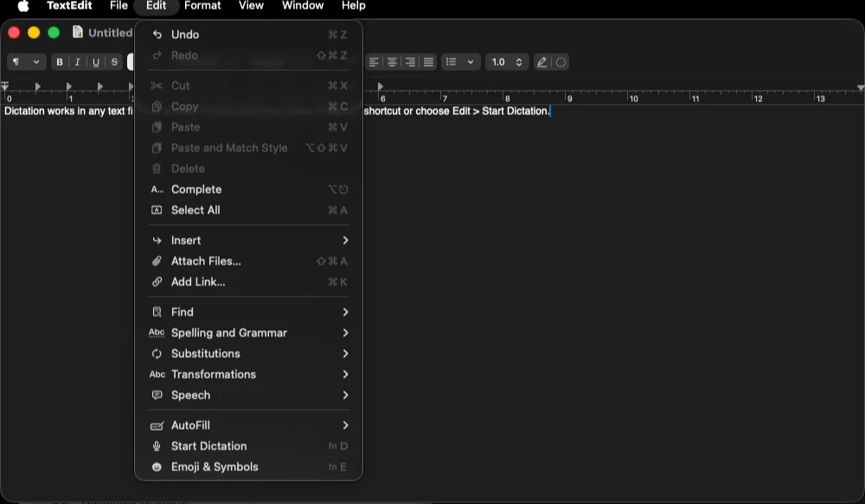Click the Untitled document proxy icon
Viewport: 865px width, 504px height.
(78, 32)
